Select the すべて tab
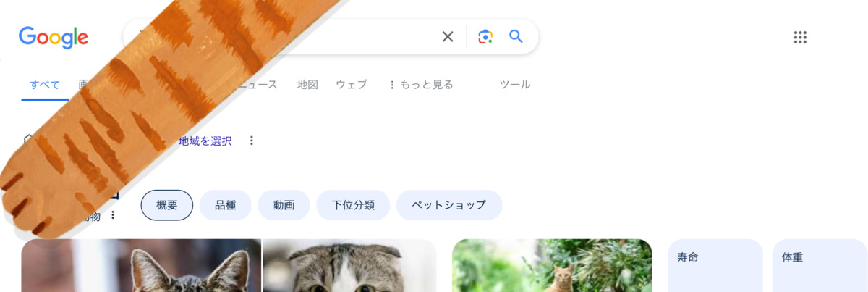Screen dimensions: 868x292 (x=45, y=85)
